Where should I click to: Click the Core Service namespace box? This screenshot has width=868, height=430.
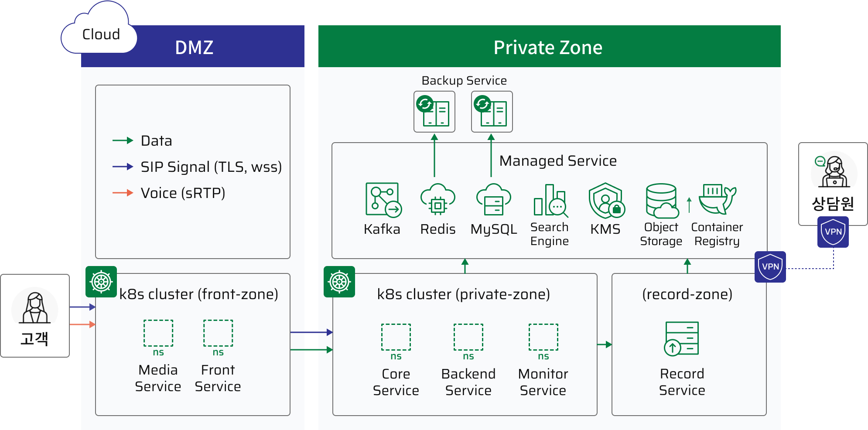click(396, 337)
